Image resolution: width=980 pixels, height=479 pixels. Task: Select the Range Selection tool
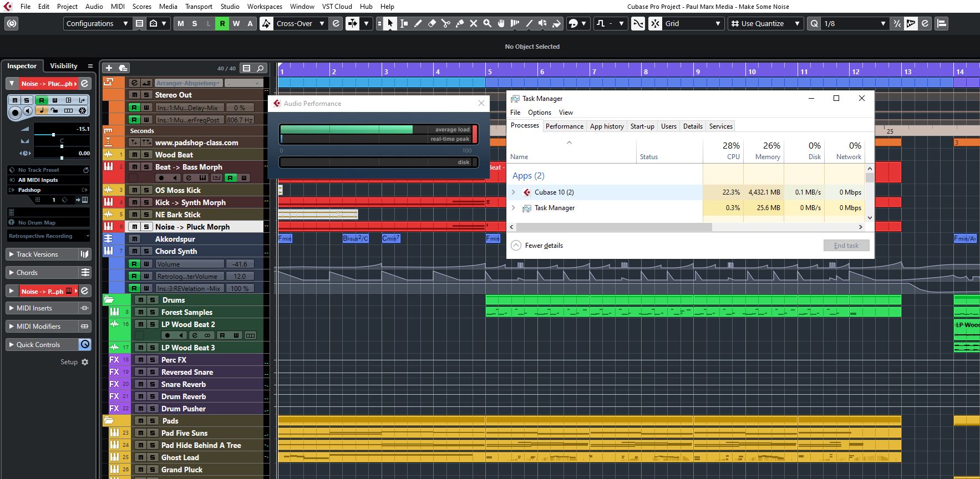click(404, 23)
